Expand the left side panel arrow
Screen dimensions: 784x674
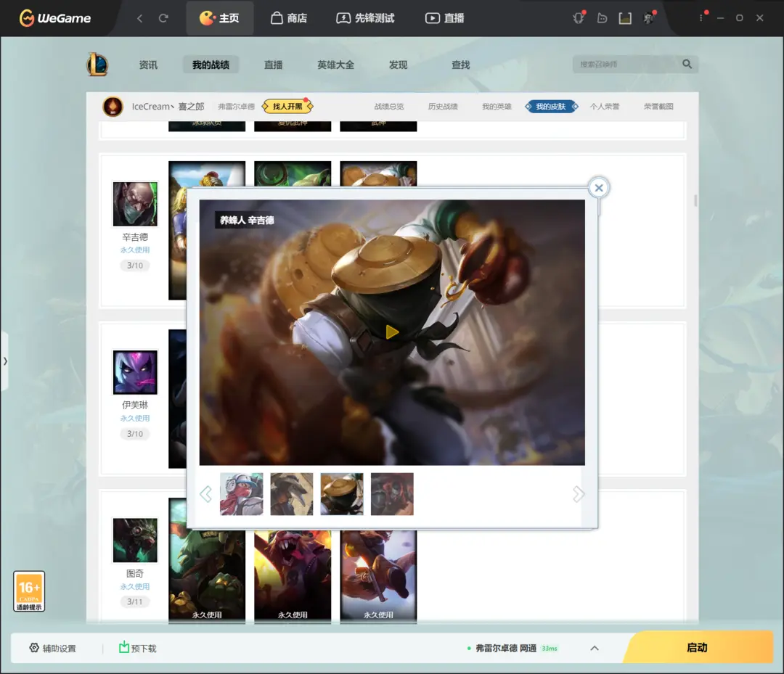4,361
